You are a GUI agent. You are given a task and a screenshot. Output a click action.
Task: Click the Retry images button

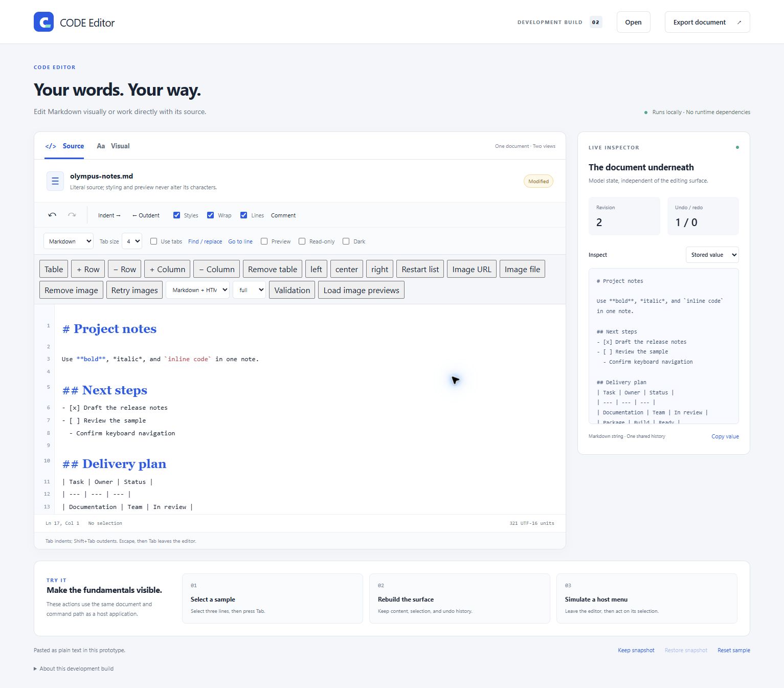[x=135, y=290]
